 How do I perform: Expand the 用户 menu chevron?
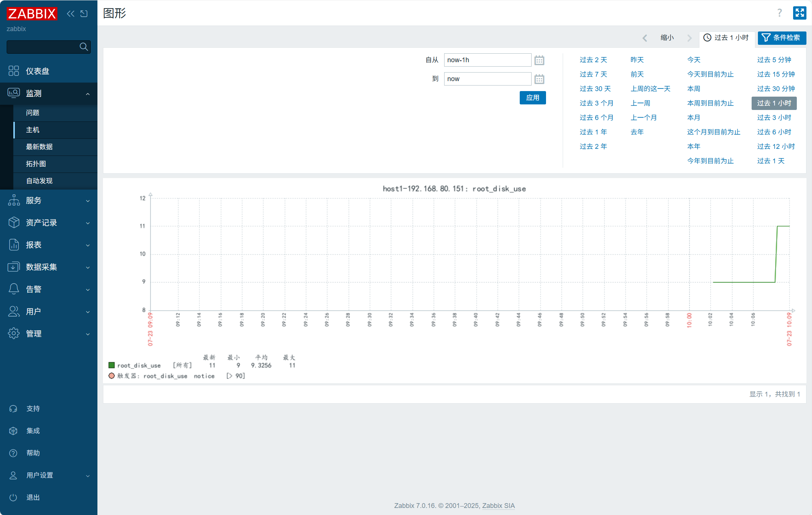tap(88, 312)
